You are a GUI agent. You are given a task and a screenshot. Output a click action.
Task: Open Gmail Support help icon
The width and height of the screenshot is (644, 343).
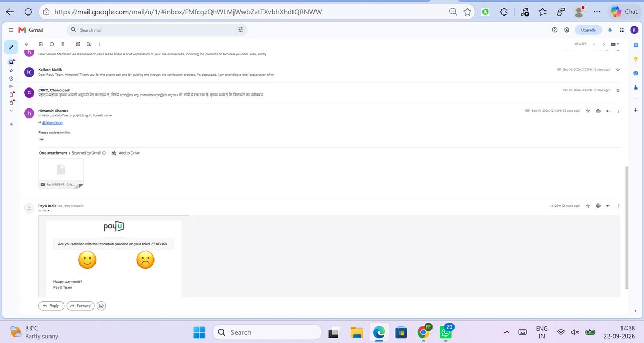[554, 30]
